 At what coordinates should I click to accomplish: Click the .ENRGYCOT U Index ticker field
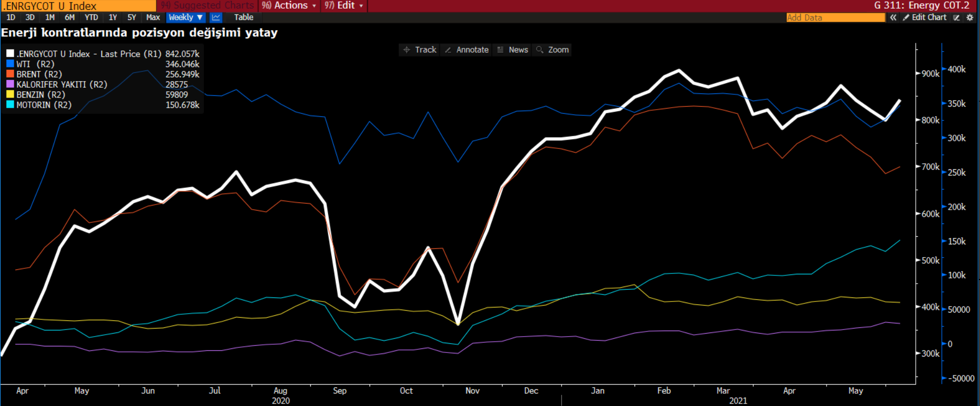78,6
